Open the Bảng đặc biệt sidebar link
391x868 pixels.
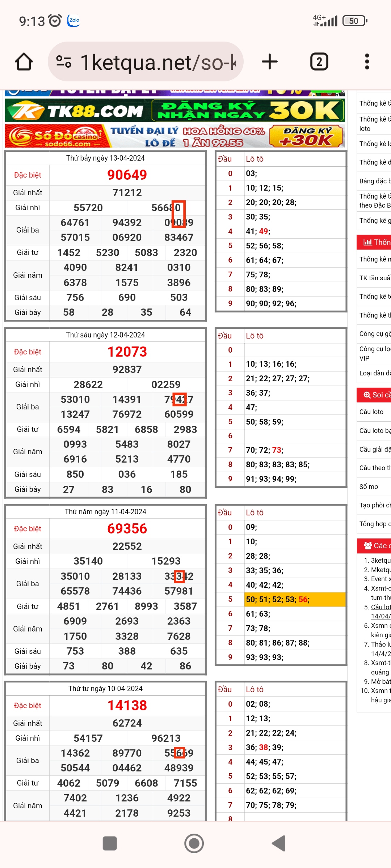[375, 181]
